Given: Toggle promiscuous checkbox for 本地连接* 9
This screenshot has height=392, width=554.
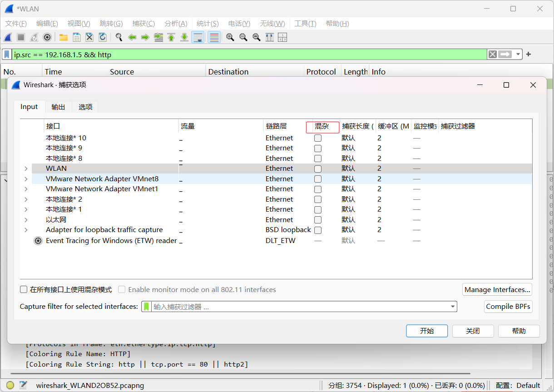Looking at the screenshot, I should 318,149.
